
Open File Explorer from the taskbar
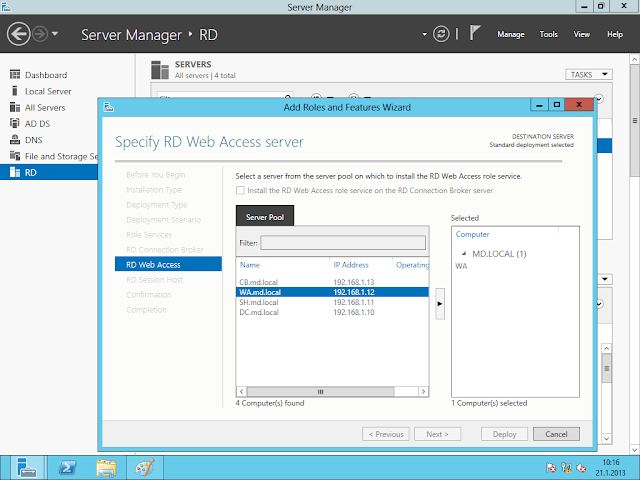pyautogui.click(x=106, y=466)
